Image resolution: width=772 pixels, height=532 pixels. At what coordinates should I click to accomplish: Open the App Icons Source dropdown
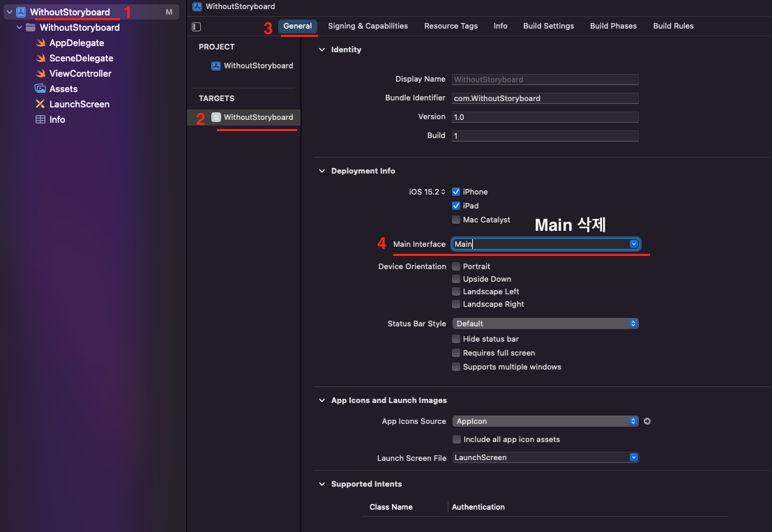[x=545, y=421]
